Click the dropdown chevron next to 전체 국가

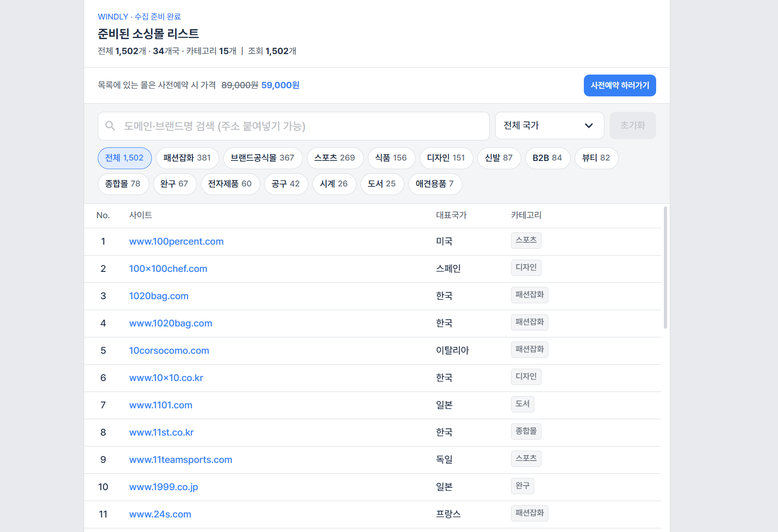click(589, 126)
